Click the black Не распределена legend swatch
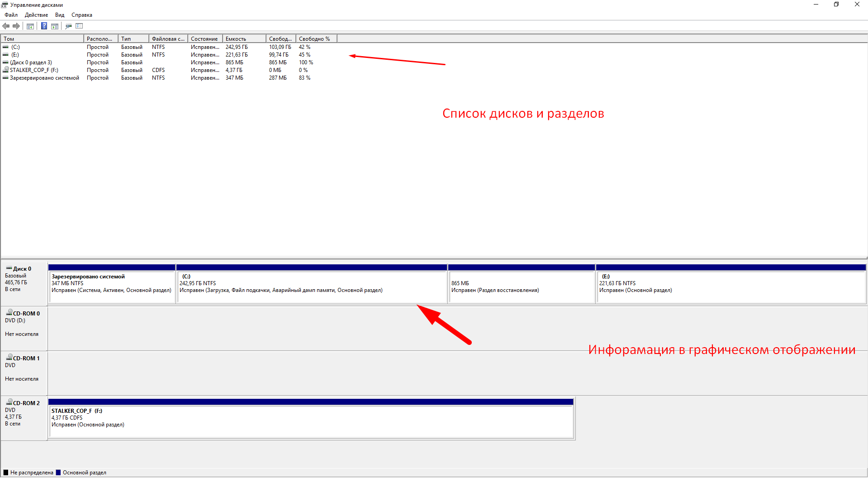Image resolution: width=868 pixels, height=478 pixels. point(6,473)
